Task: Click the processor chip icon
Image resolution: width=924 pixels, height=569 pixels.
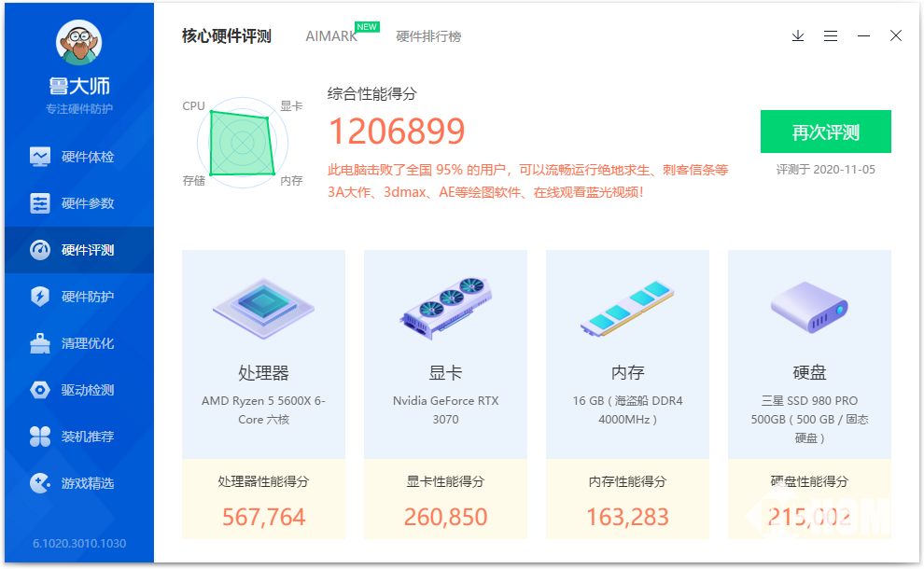Action: click(263, 308)
